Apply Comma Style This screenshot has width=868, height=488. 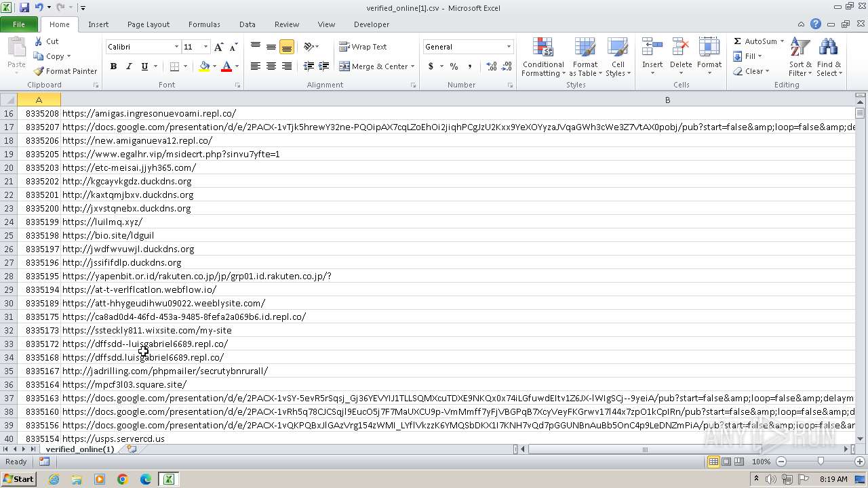tap(469, 66)
